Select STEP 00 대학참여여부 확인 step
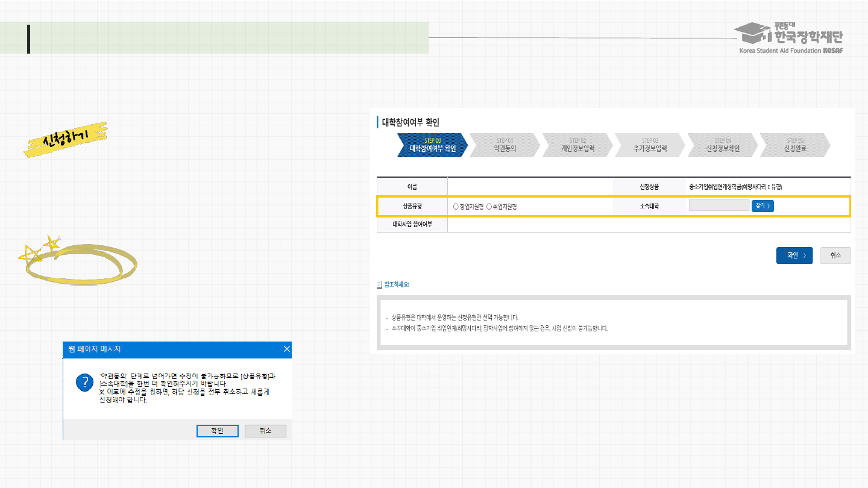 click(432, 146)
